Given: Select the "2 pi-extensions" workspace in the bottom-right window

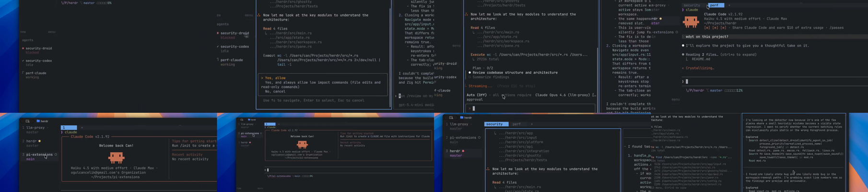Looking at the screenshot, I should 462,140.
